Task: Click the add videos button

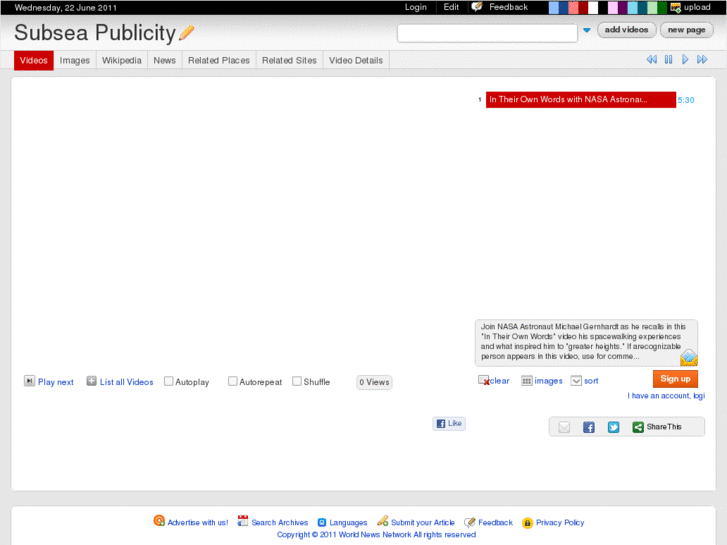Action: coord(626,30)
